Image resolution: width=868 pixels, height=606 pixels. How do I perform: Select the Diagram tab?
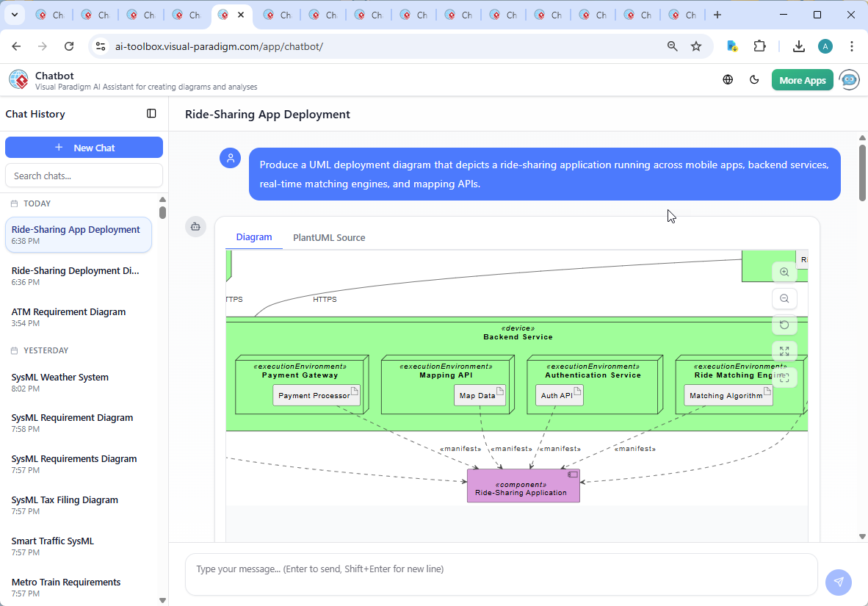[x=254, y=237]
